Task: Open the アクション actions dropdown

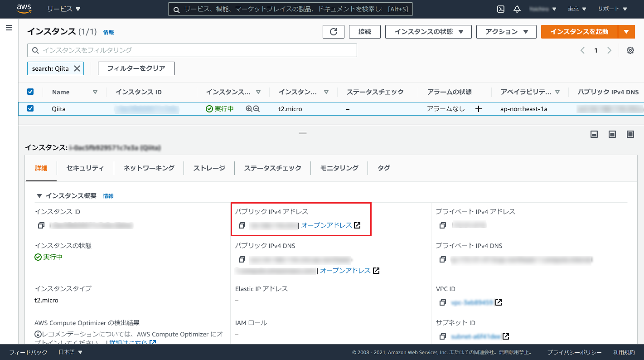Action: 507,32
